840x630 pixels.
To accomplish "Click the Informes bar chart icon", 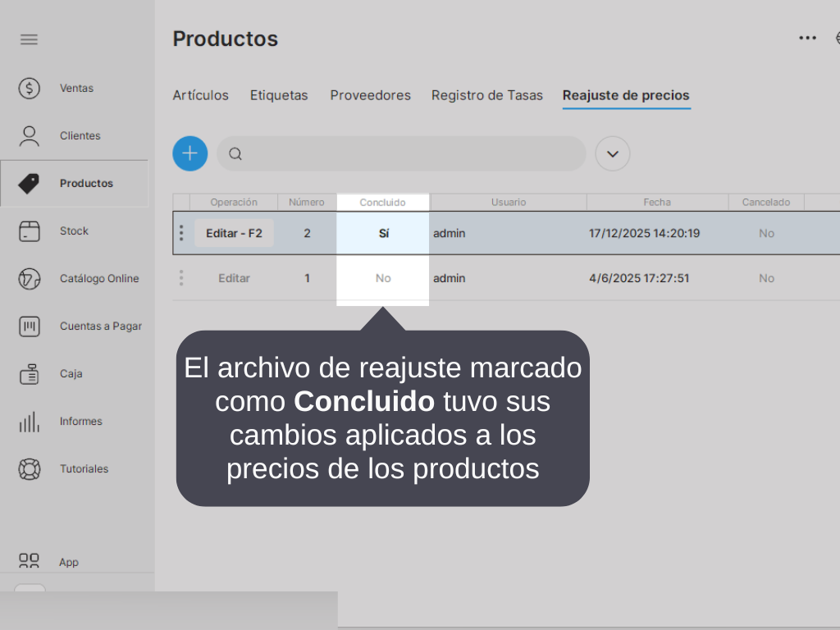I will (29, 422).
